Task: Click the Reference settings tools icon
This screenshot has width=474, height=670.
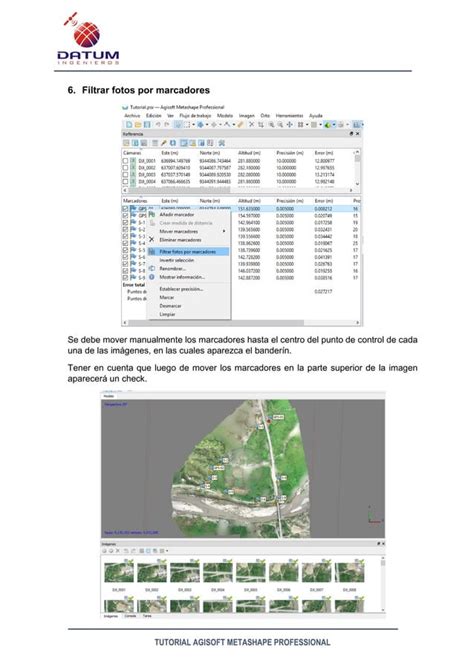Action: [221, 143]
